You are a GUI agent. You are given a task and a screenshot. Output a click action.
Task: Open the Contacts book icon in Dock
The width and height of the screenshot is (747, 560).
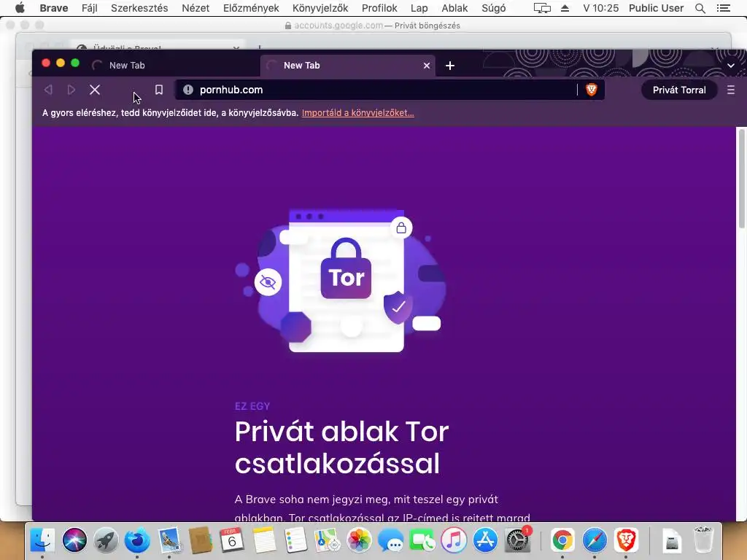tap(201, 540)
